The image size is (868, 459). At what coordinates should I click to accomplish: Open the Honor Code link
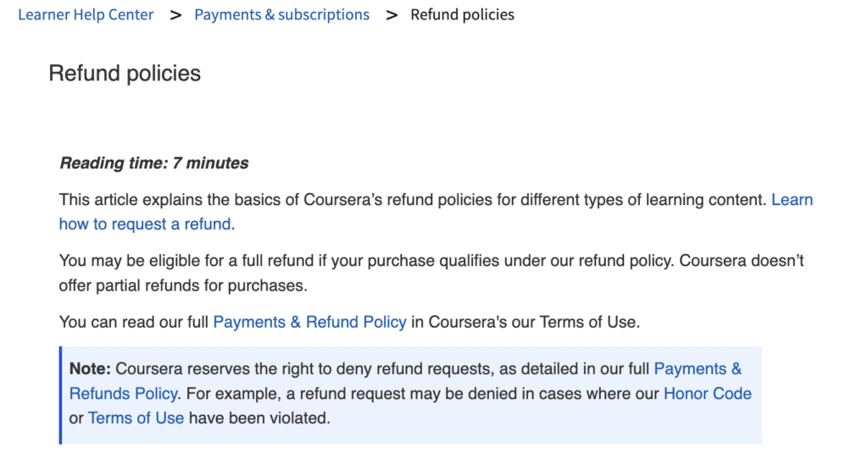pos(707,393)
